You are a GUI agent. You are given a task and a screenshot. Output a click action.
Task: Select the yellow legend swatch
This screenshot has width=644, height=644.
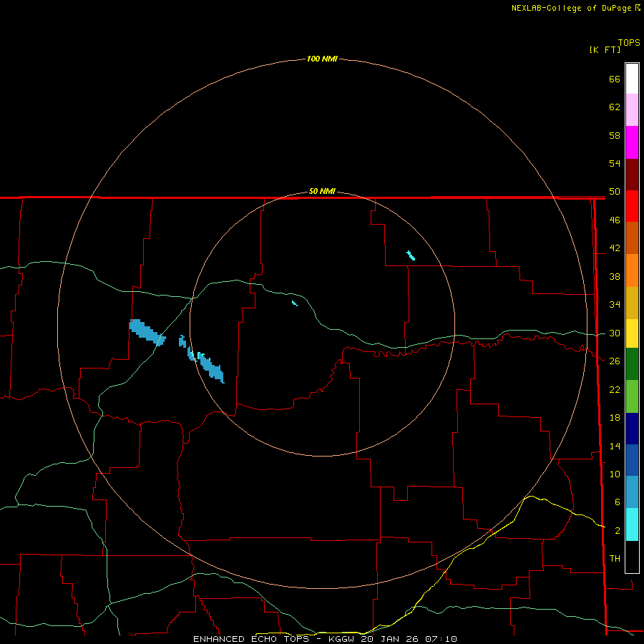[x=632, y=333]
